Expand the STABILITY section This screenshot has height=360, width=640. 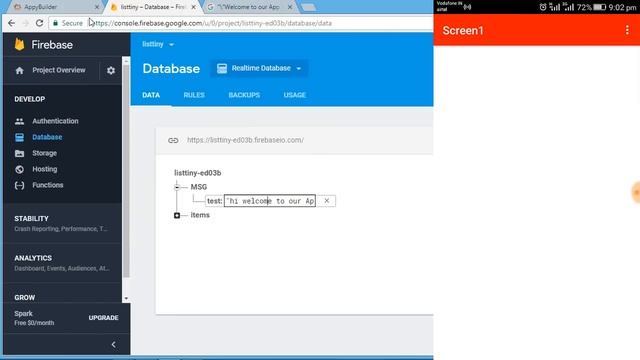point(61,223)
